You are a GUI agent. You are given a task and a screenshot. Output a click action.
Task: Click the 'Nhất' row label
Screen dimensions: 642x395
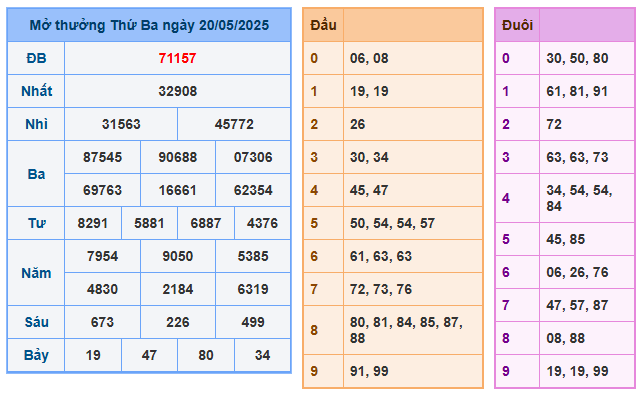tap(36, 91)
